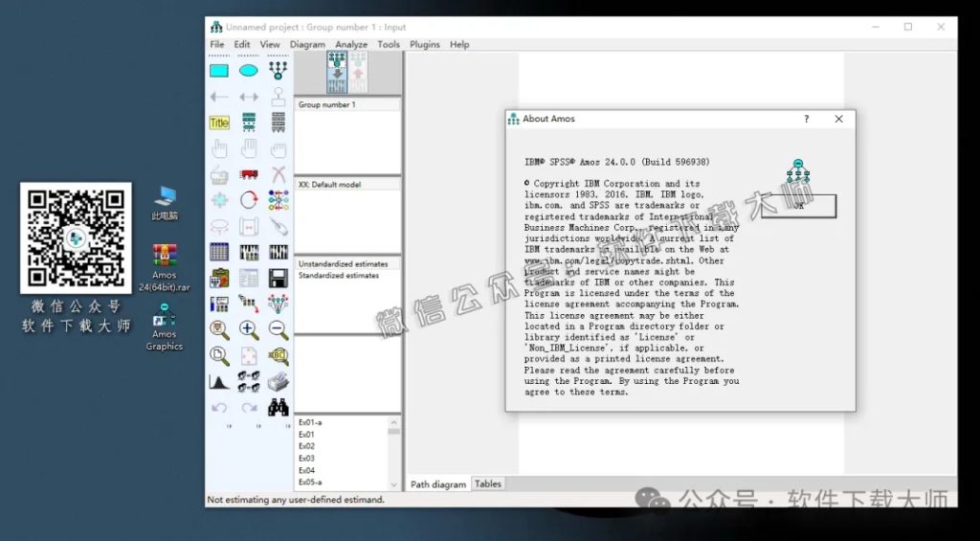Select the drag properties between objects tool

249,304
